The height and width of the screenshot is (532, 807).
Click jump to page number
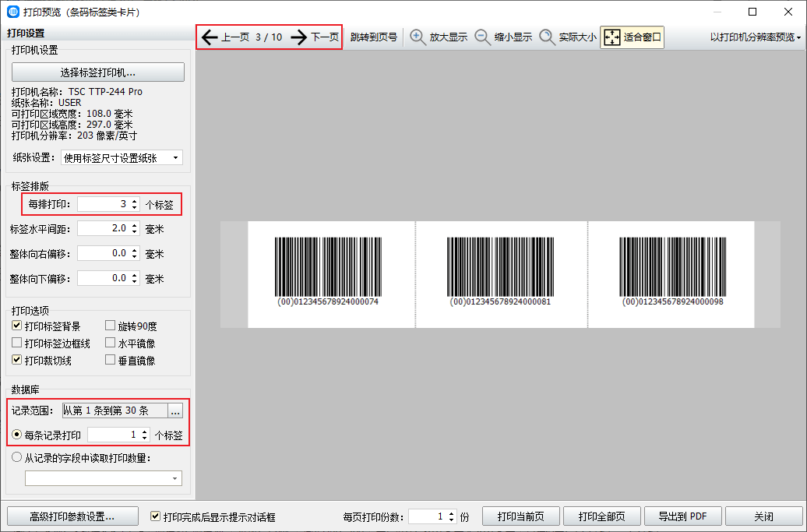373,37
